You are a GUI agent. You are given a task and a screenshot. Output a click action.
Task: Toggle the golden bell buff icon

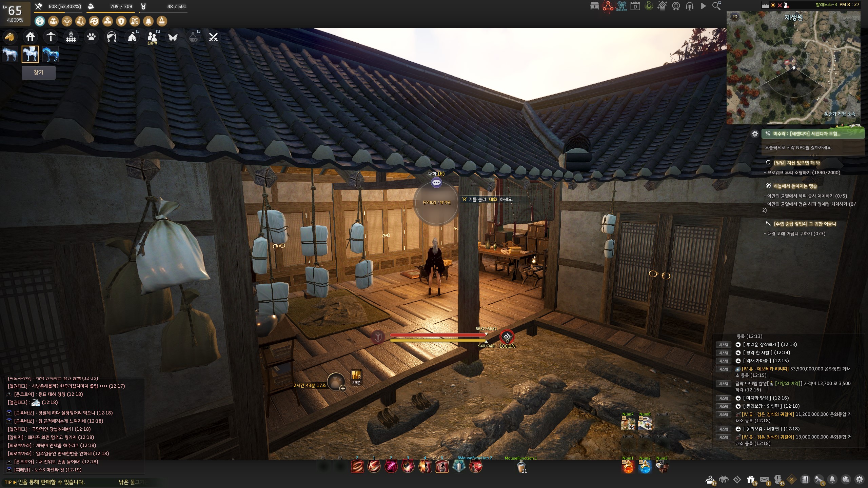[x=148, y=21]
